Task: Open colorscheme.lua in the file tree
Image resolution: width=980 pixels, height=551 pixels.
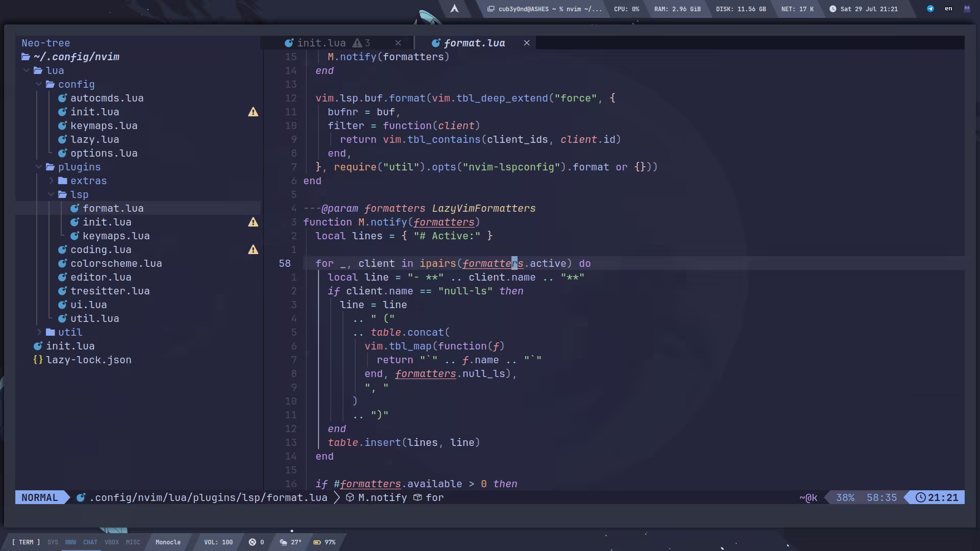Action: pyautogui.click(x=116, y=263)
